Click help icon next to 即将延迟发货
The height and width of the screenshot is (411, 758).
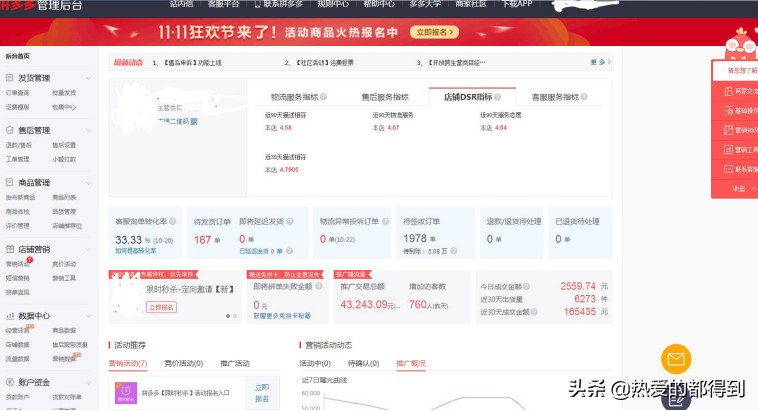290,221
